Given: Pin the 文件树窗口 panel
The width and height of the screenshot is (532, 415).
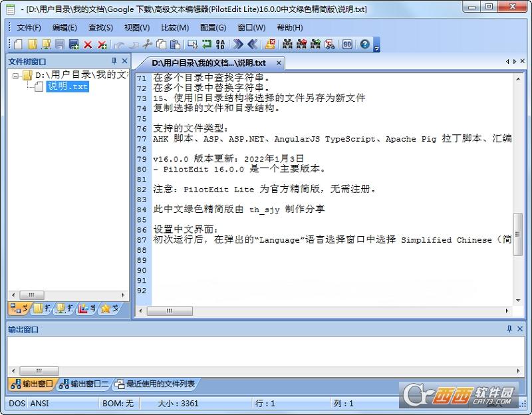Looking at the screenshot, I should pyautogui.click(x=114, y=61).
